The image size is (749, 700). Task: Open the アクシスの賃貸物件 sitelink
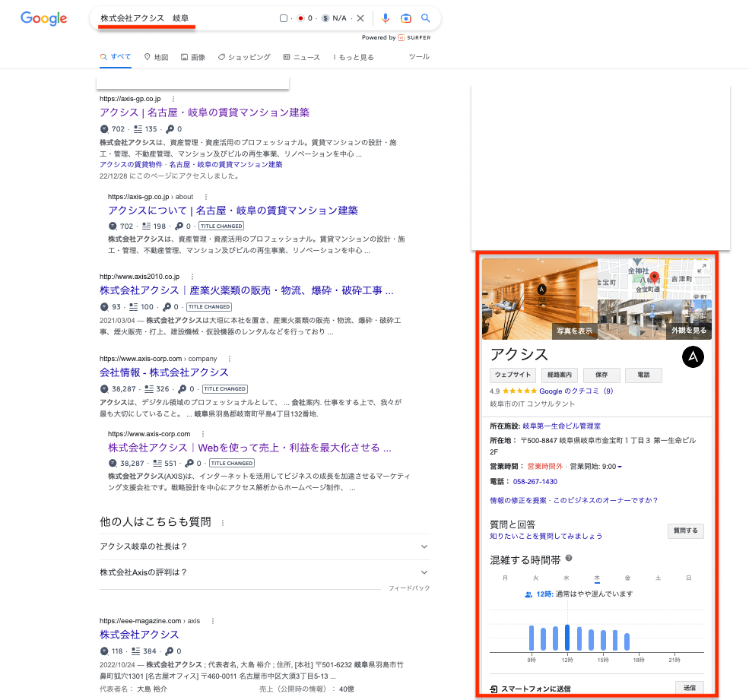pos(131,165)
